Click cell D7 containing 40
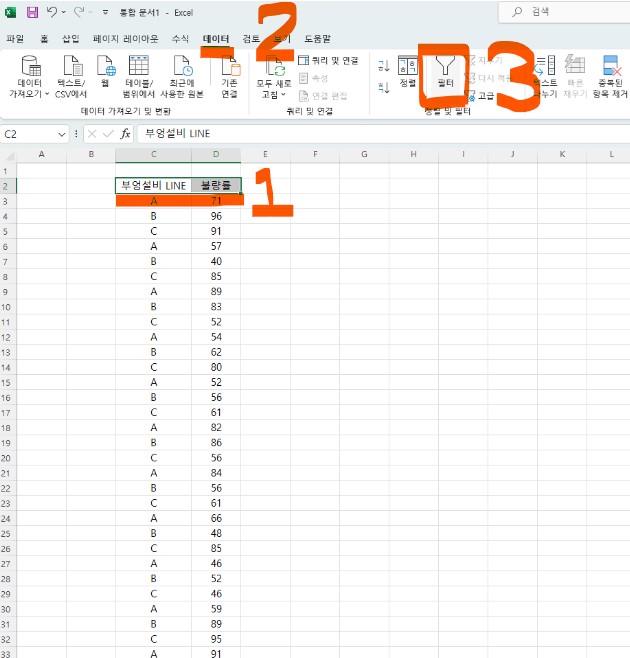The width and height of the screenshot is (630, 658). coord(216,261)
